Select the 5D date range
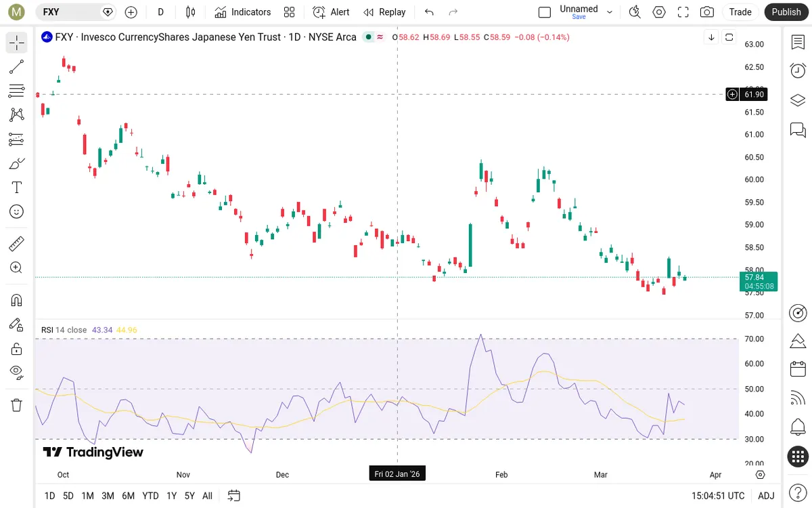 point(68,496)
